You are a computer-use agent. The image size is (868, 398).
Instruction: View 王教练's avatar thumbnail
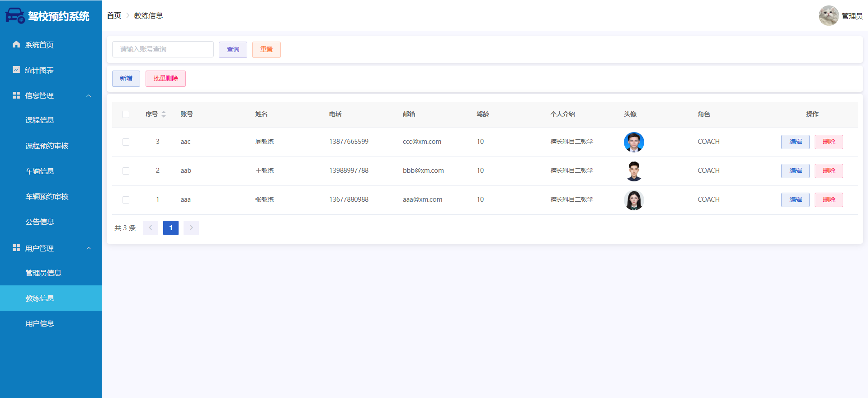[634, 171]
